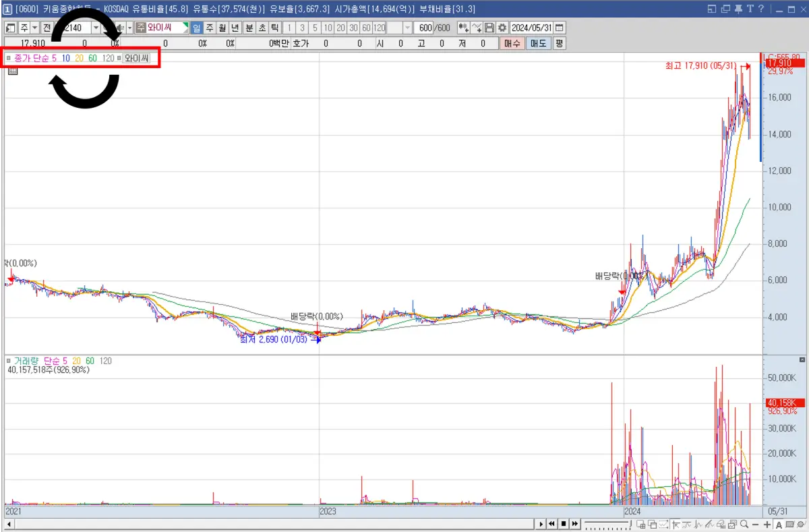Click the add-chart window icon after speed slider

[x=641, y=524]
